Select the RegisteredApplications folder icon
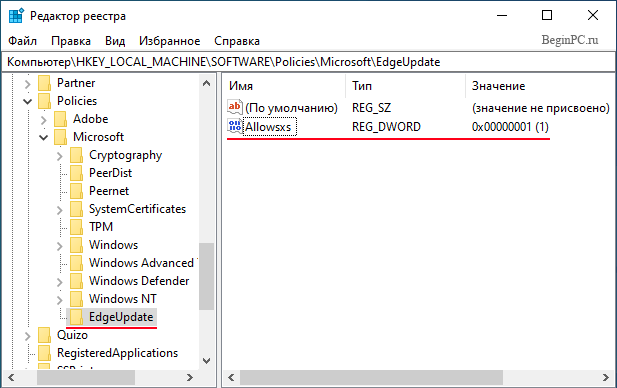The height and width of the screenshot is (388, 617). [x=44, y=353]
